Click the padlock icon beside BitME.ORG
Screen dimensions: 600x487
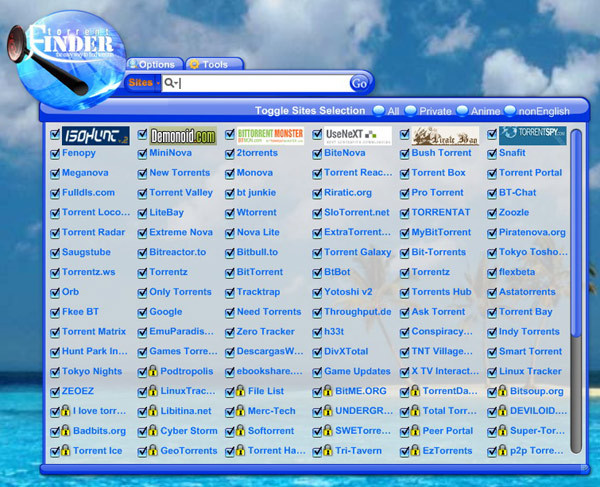point(328,391)
